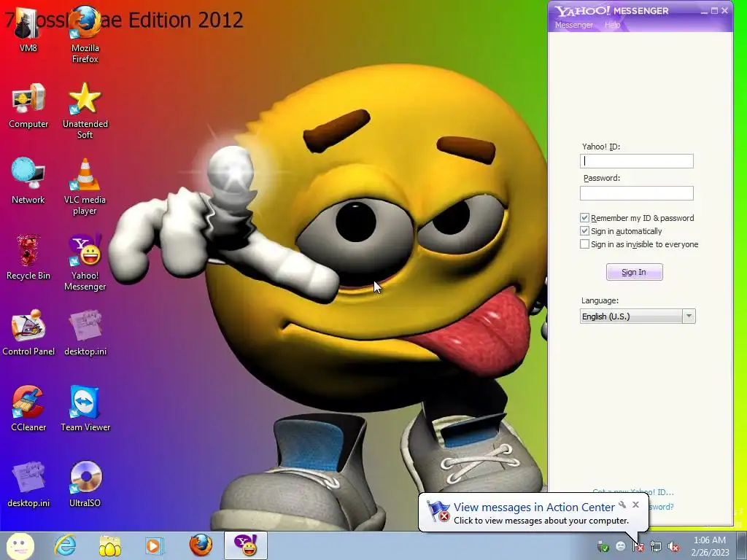Click View messages in Action Center

coord(534,507)
